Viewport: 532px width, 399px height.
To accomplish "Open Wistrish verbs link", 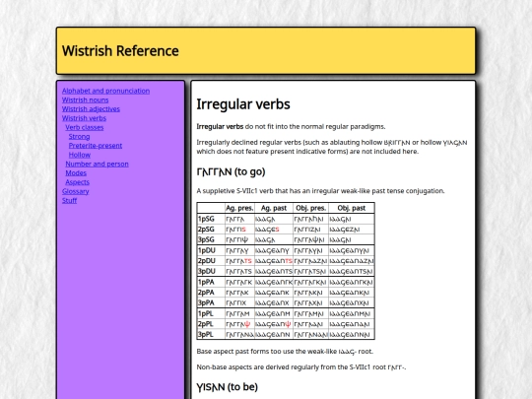I will click(84, 118).
